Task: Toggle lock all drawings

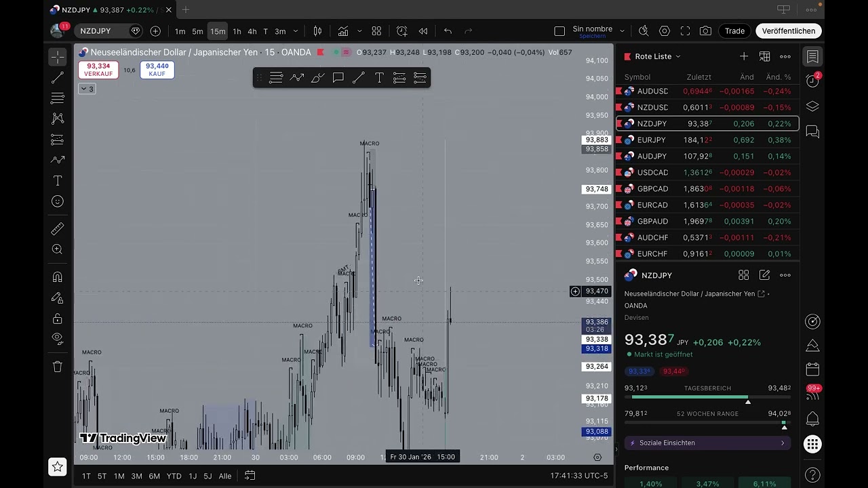Action: tap(58, 319)
